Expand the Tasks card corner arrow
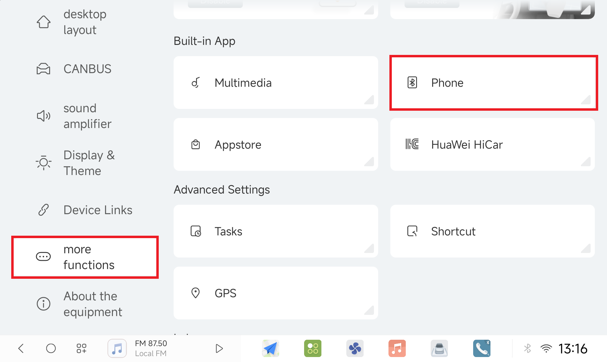This screenshot has width=607, height=364. [369, 248]
